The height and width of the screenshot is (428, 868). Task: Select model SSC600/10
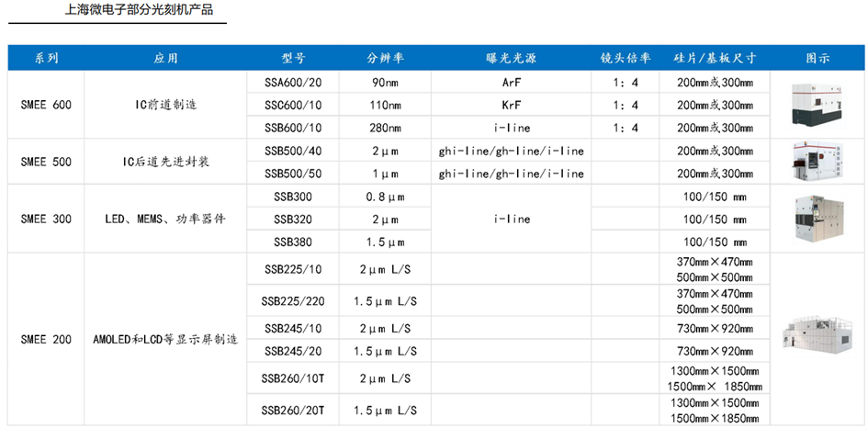293,106
